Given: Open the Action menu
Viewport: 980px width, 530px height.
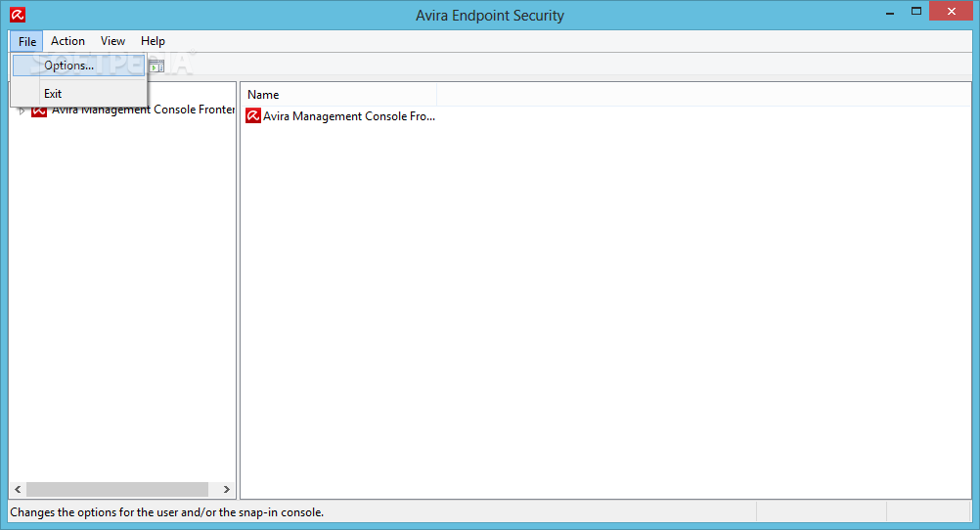Looking at the screenshot, I should point(67,41).
